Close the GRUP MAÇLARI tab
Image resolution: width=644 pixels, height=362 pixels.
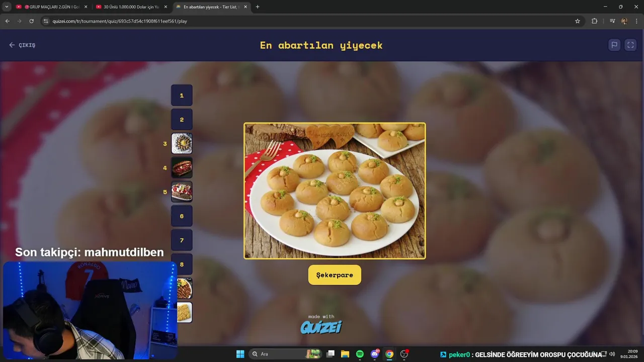86,7
